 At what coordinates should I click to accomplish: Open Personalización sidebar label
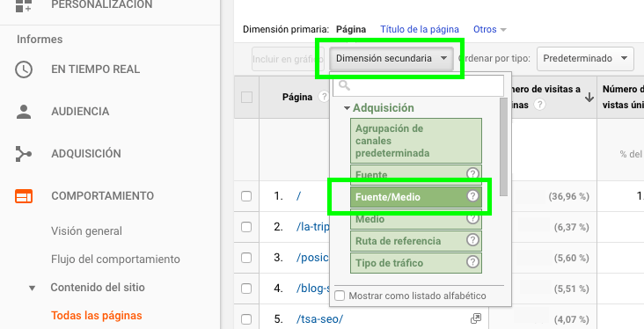(102, 5)
